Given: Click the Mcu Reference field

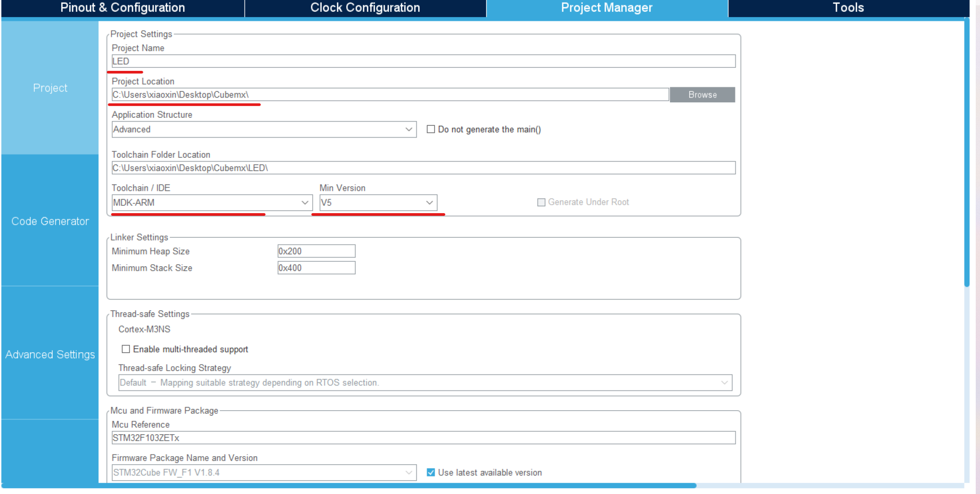Looking at the screenshot, I should pyautogui.click(x=423, y=438).
